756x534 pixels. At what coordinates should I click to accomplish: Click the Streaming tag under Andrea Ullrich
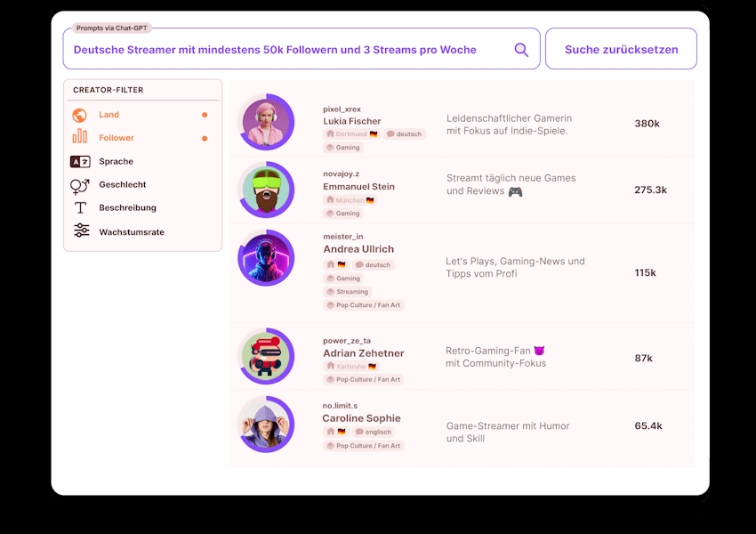[348, 292]
